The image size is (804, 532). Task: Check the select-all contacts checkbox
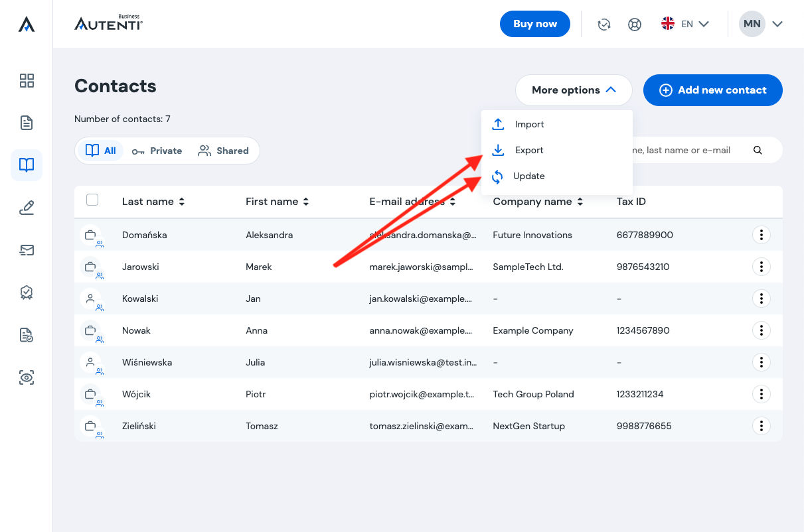tap(92, 200)
